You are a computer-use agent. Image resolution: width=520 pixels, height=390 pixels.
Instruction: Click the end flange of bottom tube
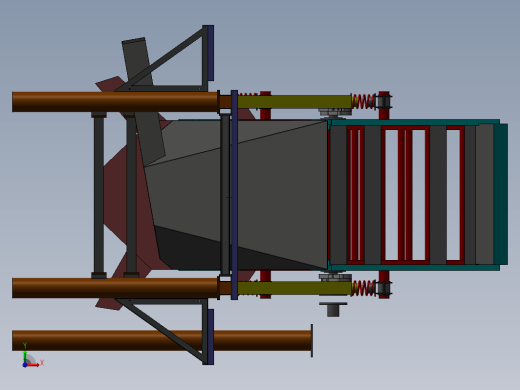[x=312, y=340]
